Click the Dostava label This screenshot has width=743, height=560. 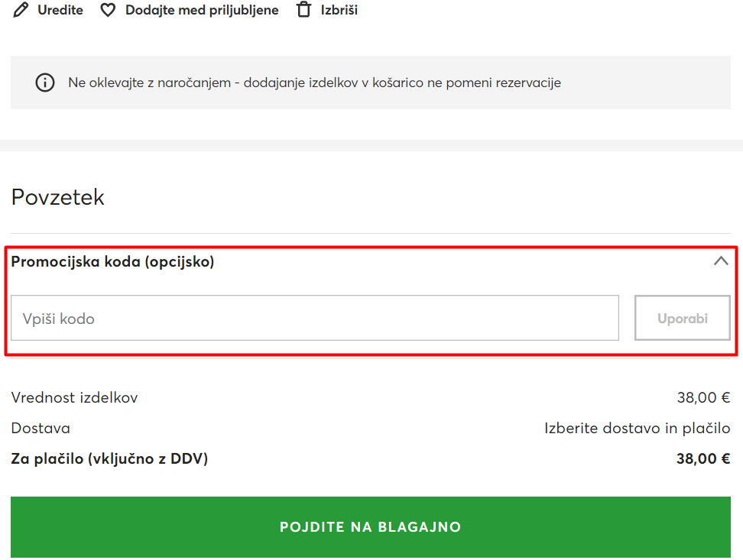coord(41,429)
